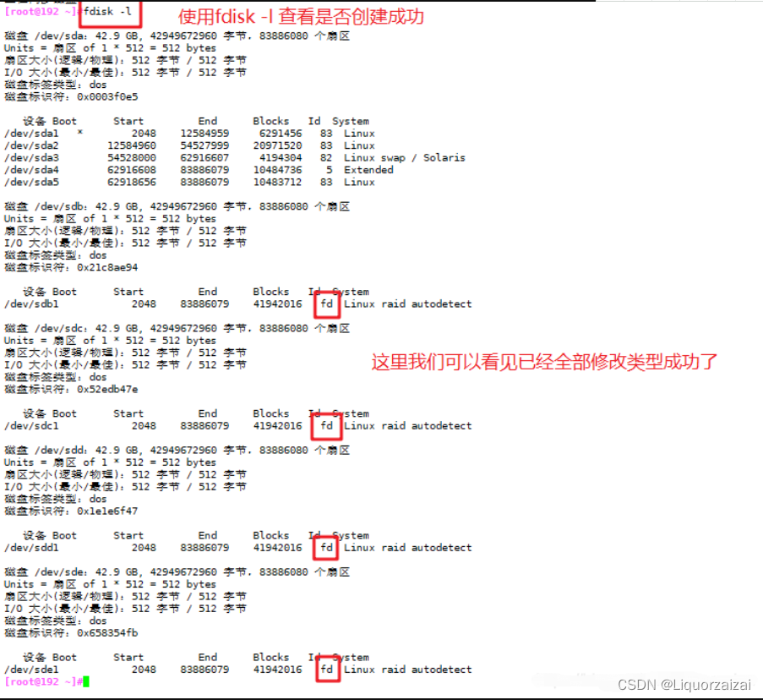This screenshot has width=763, height=700.
Task: Click the fd Id in /dev/sdb1 row
Action: pyautogui.click(x=326, y=304)
